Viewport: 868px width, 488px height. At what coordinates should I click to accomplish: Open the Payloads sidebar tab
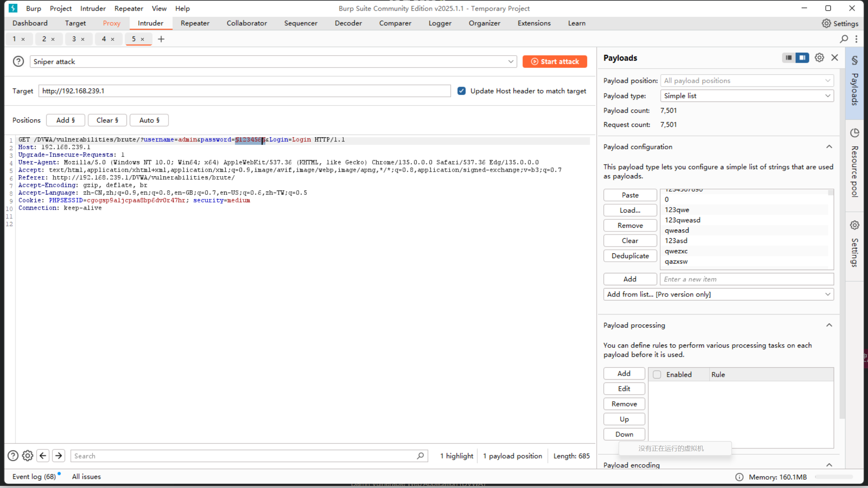(855, 83)
